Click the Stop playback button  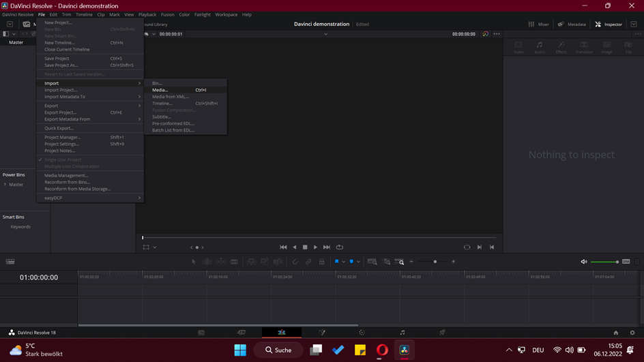(305, 247)
